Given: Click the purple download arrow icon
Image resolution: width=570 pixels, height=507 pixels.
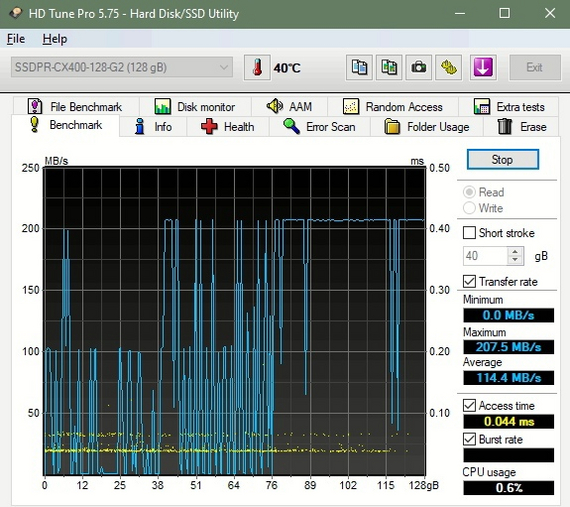Looking at the screenshot, I should (x=483, y=67).
